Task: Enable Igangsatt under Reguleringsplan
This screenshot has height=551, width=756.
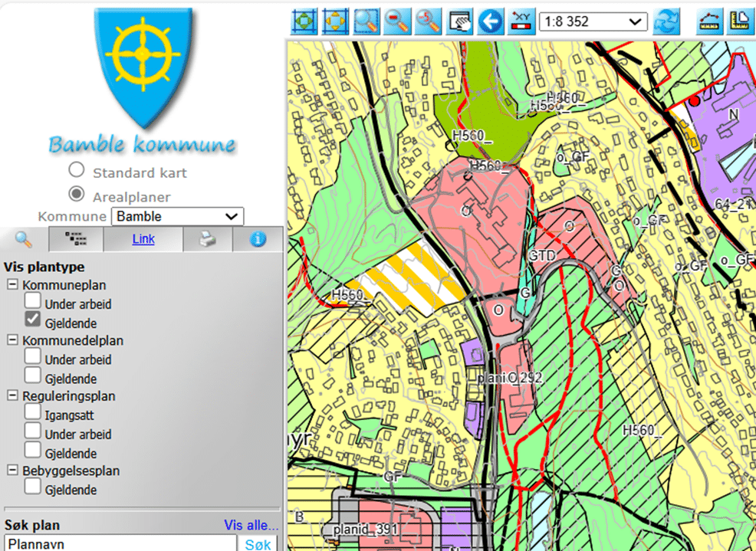Action: [33, 412]
